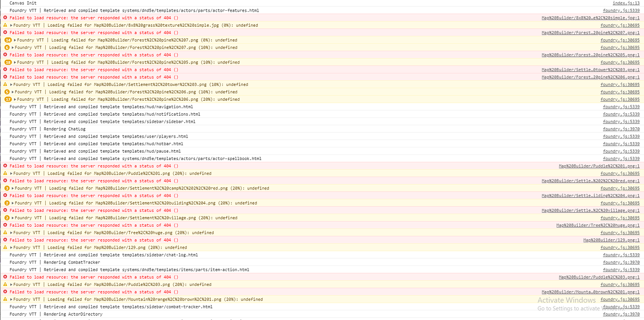644x320 pixels.
Task: Expand the Puddle 203.png loading failed warning
Action: 11,285
